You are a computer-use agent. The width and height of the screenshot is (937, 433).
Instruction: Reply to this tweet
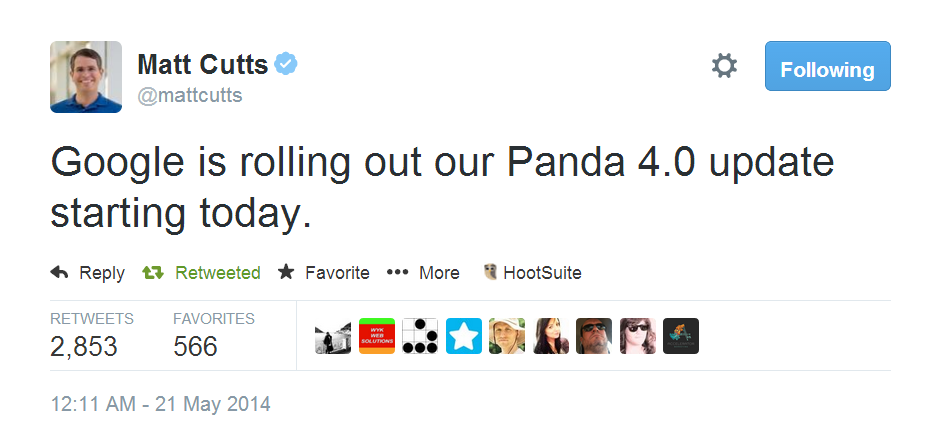click(x=88, y=273)
